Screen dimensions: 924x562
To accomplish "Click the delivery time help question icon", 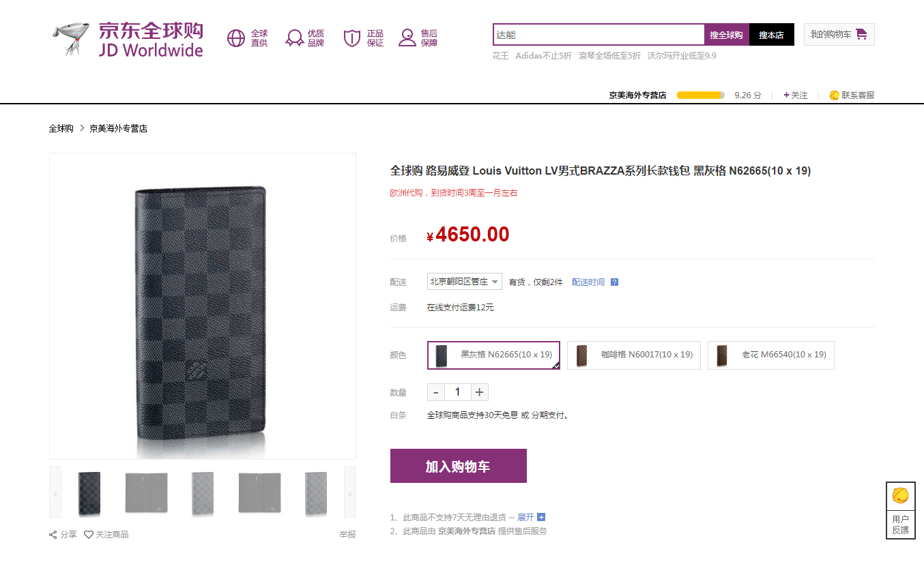I will (614, 282).
